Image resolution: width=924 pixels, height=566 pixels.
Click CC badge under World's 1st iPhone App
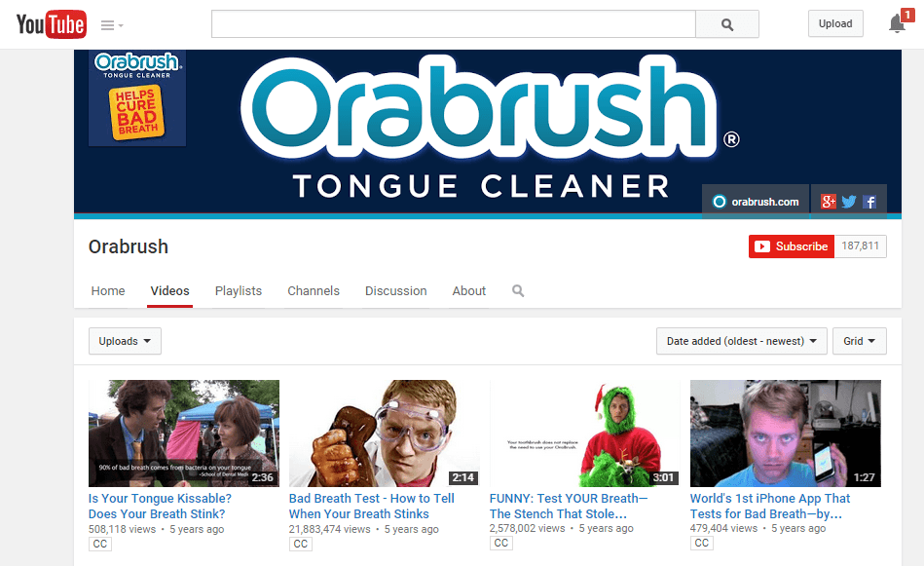701,543
